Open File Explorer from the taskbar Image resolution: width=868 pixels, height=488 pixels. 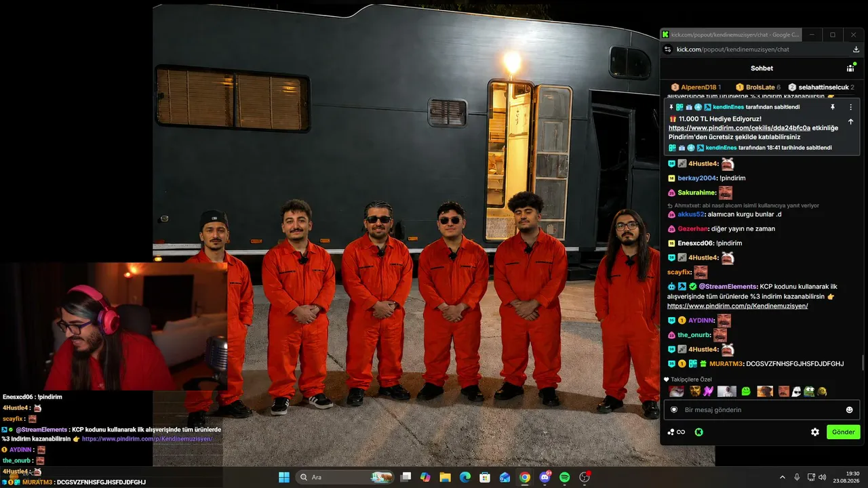pos(445,477)
